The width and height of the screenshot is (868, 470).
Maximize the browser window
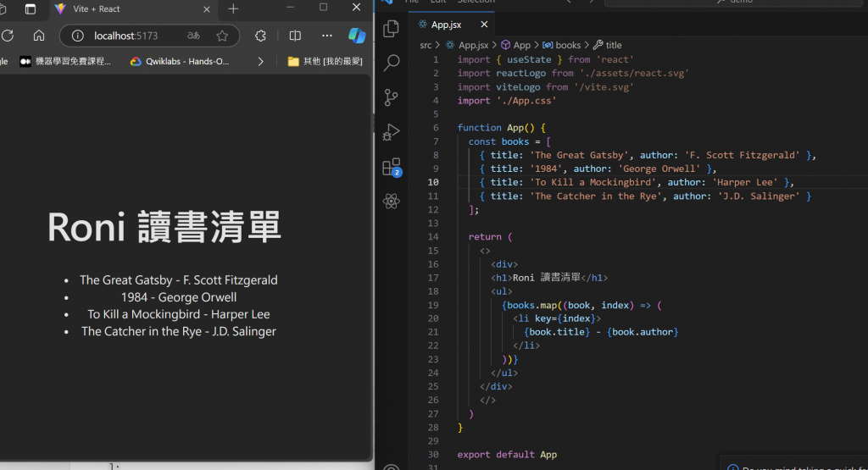(x=323, y=7)
